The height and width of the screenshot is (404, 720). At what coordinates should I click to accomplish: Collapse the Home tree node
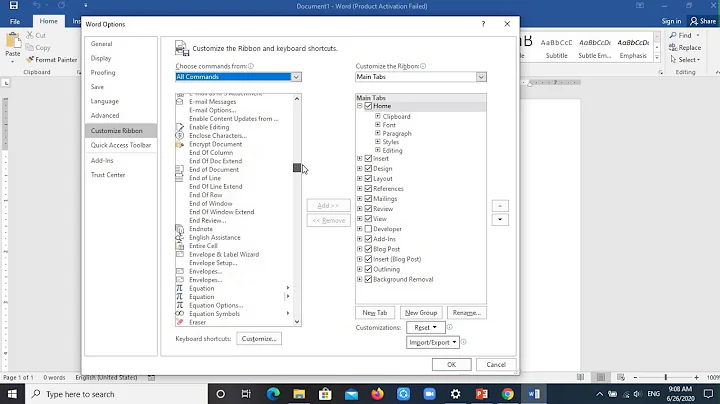[x=360, y=106]
